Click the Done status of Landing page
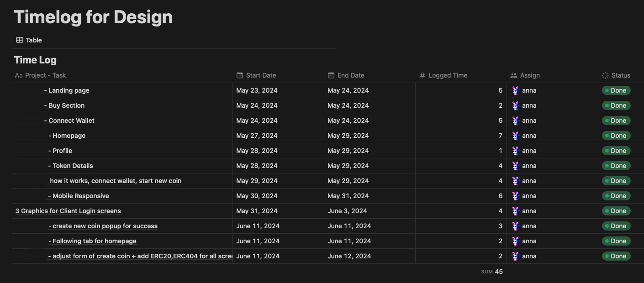644x283 pixels. [x=616, y=90]
